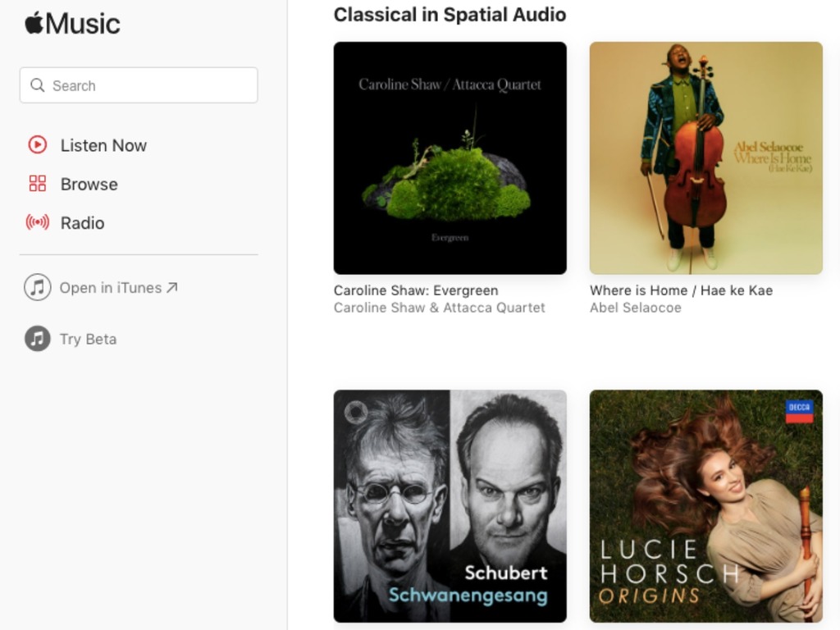The image size is (840, 630).
Task: Click the Listen Now play icon
Action: point(38,145)
